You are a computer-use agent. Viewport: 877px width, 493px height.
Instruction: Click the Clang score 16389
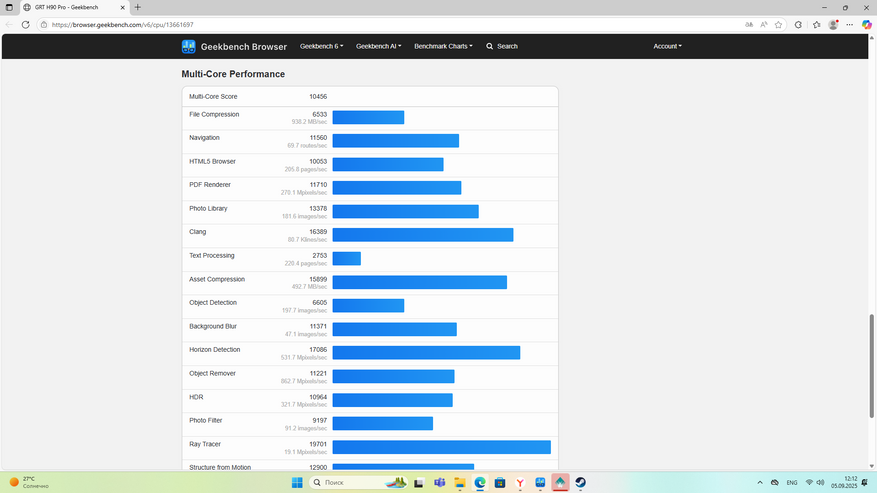coord(318,232)
